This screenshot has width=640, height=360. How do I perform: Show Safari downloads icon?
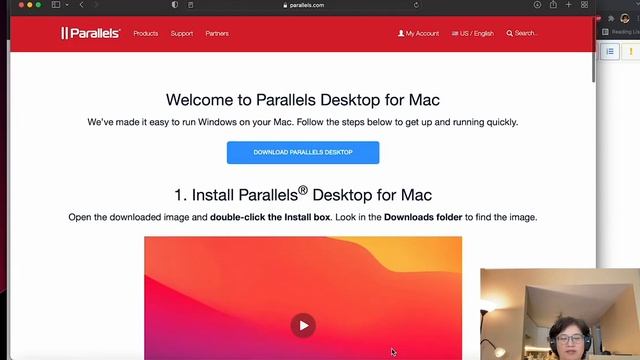tap(537, 5)
